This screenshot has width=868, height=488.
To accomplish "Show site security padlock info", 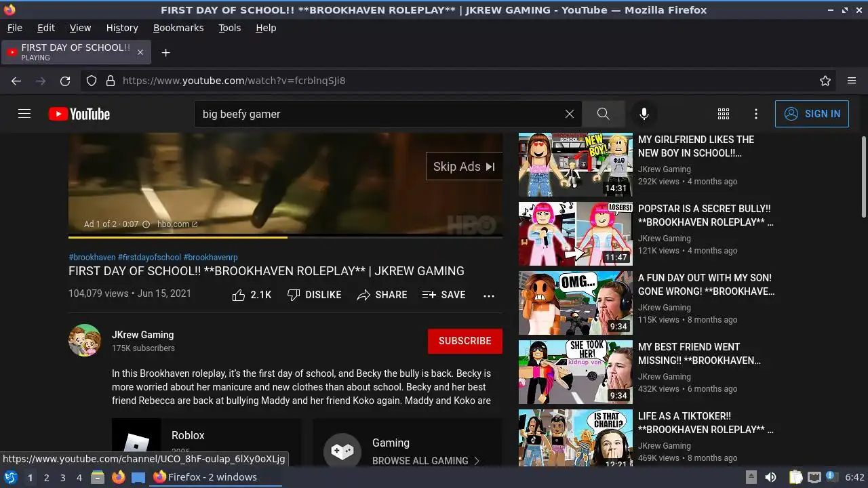I will tap(111, 81).
